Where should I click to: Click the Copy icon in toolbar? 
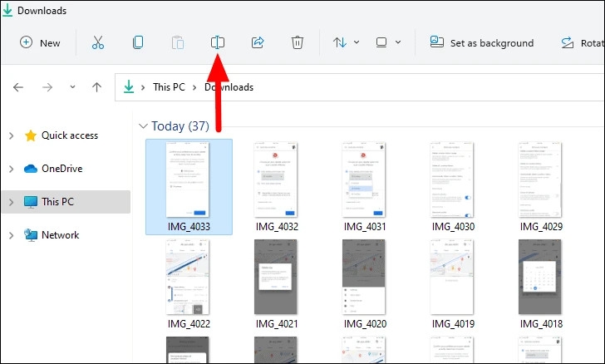[x=138, y=42]
